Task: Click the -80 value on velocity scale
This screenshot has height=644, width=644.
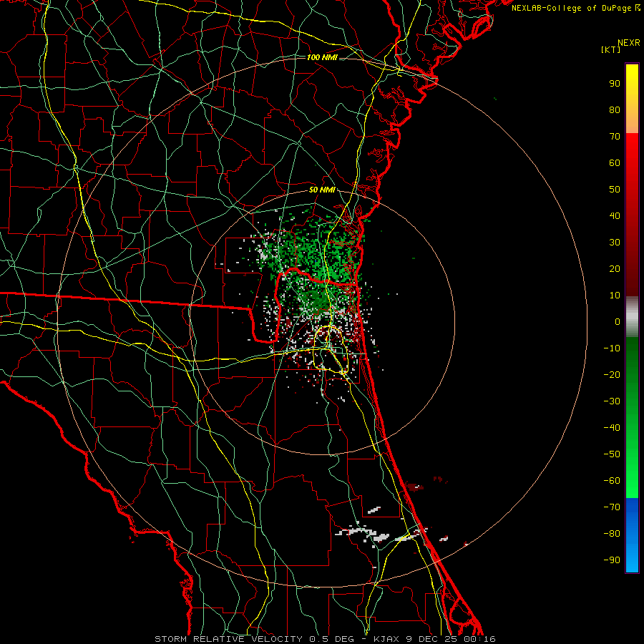Action: click(x=612, y=534)
